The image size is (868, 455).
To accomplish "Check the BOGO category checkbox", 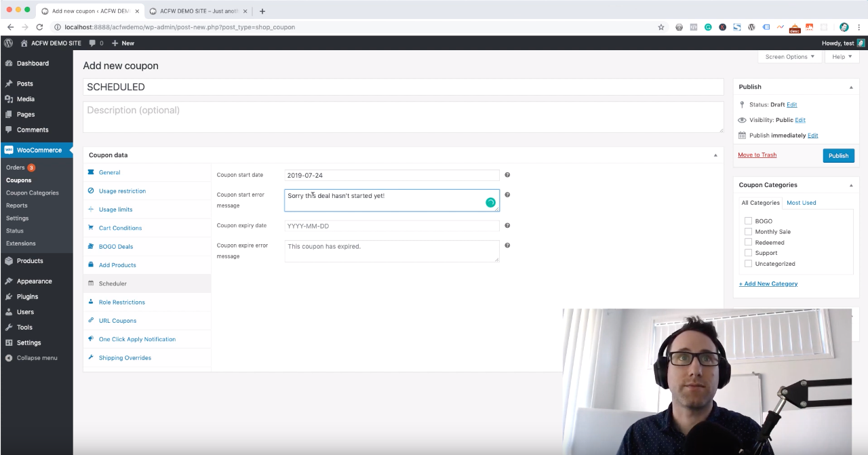I will point(748,221).
